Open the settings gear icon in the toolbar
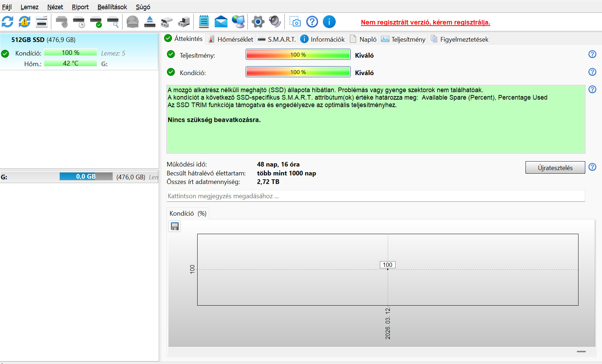Viewport: 602px width, 364px height. click(258, 22)
